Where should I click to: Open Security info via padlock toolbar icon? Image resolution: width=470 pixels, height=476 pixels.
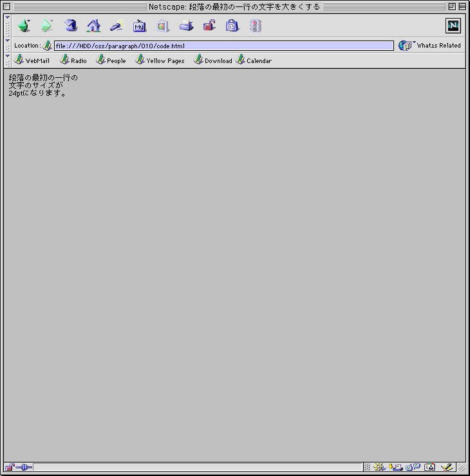pos(209,26)
